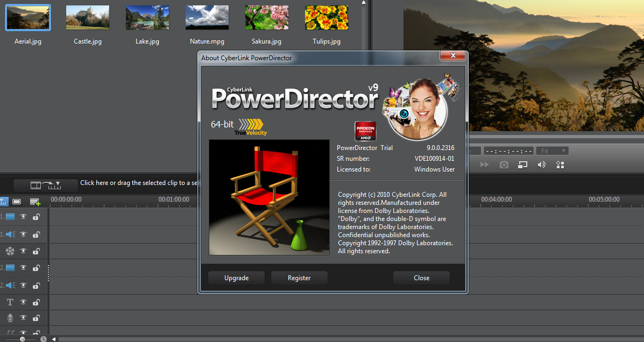Click the Upgrade button
The image size is (644, 342).
click(x=237, y=278)
